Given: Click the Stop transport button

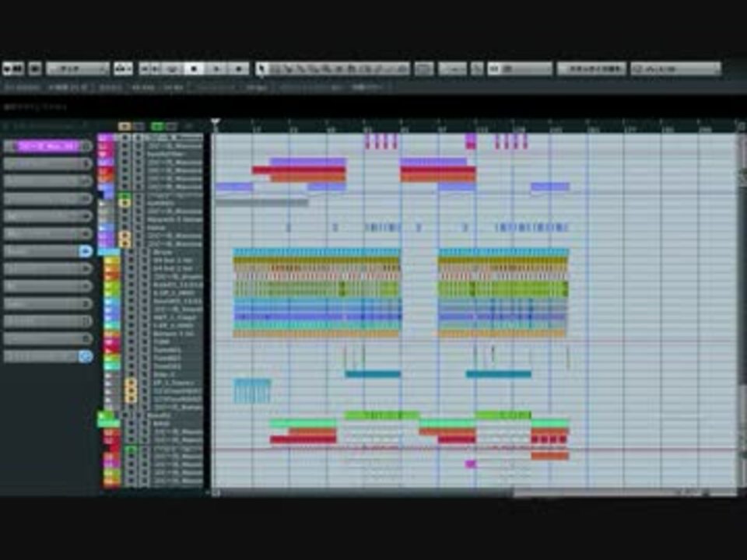Looking at the screenshot, I should click(194, 69).
